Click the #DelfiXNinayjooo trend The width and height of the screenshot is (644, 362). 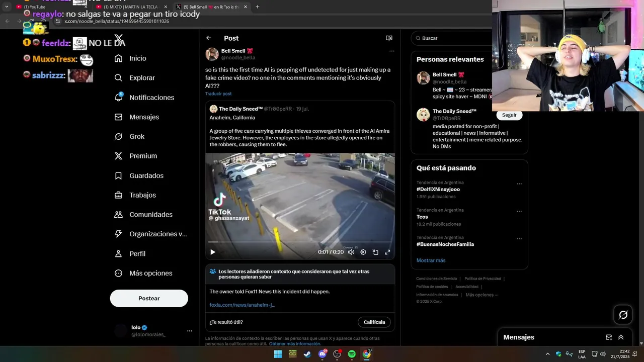(438, 190)
